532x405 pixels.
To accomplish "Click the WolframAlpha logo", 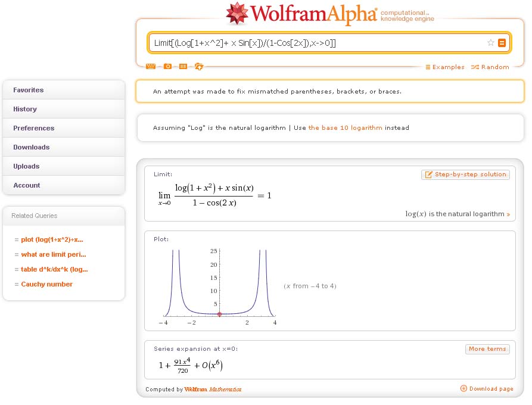I will pos(301,15).
